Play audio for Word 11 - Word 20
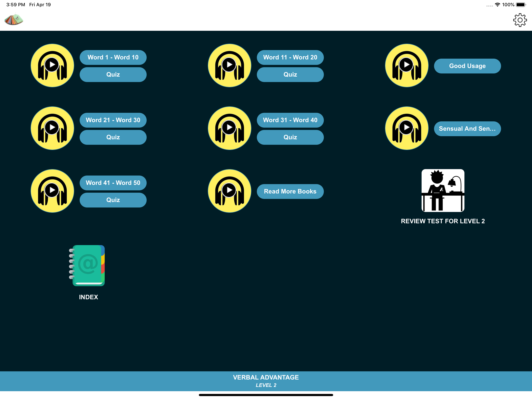This screenshot has width=532, height=399. tap(229, 65)
